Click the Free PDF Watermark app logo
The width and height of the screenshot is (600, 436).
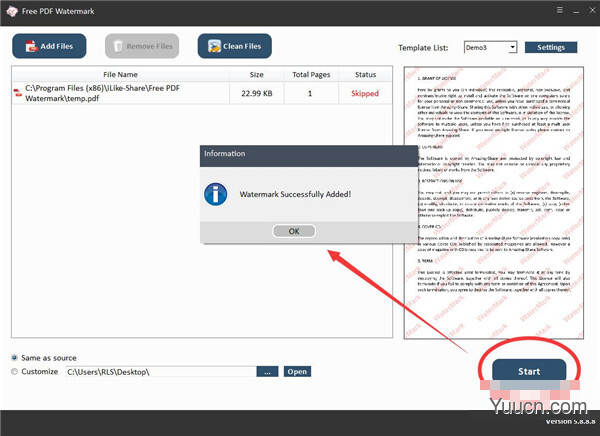[x=12, y=11]
